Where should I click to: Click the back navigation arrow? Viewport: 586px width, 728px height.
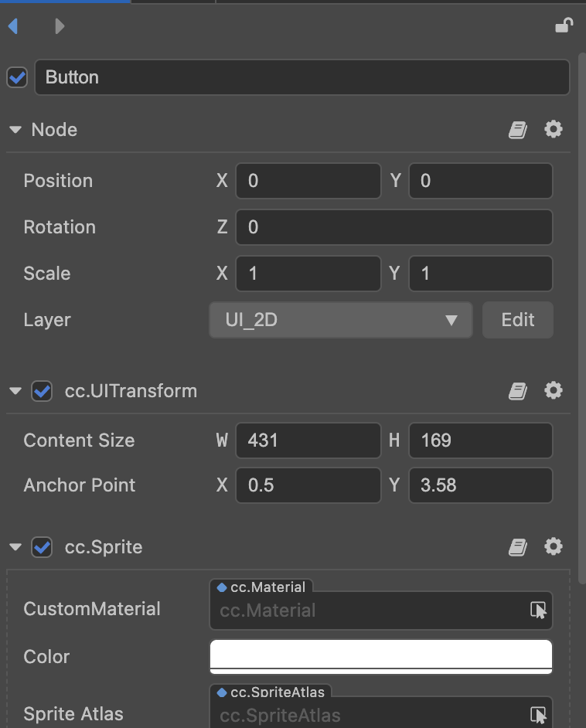pyautogui.click(x=12, y=26)
